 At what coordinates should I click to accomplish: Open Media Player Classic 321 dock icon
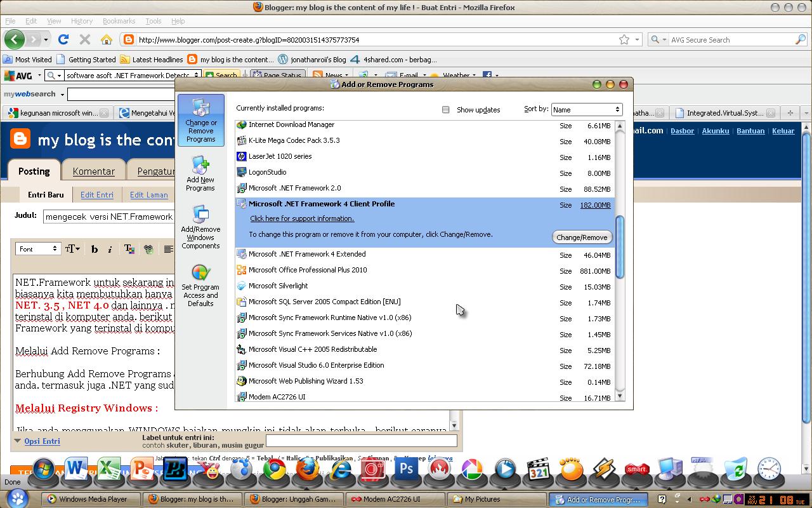coord(539,470)
